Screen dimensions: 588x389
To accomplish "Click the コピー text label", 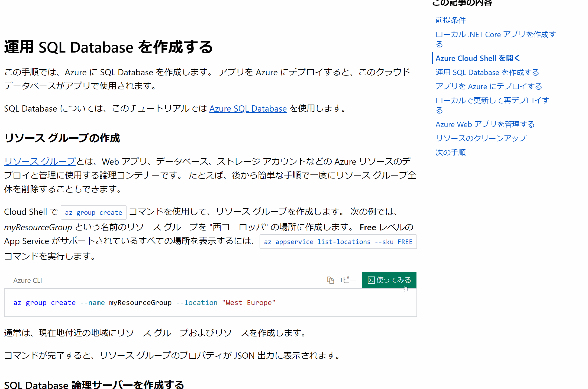I will [346, 280].
